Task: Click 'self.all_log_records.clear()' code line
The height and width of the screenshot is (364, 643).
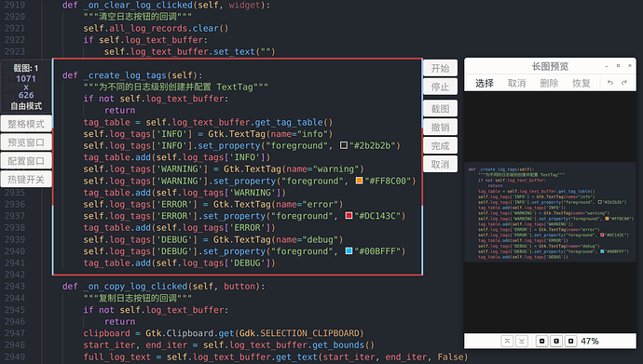Action: click(x=156, y=28)
